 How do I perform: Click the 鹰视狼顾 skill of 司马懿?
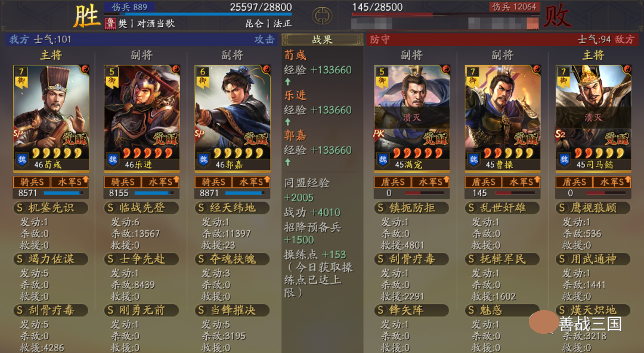pos(593,208)
